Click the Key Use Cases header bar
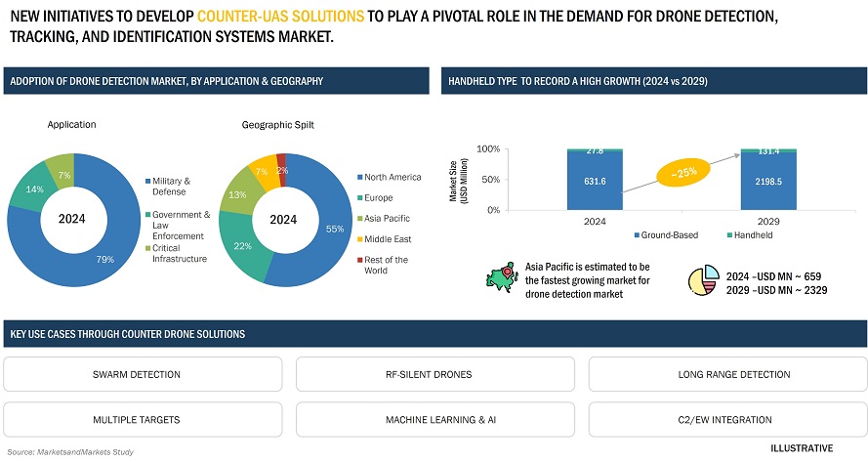The width and height of the screenshot is (868, 462). coord(434,335)
